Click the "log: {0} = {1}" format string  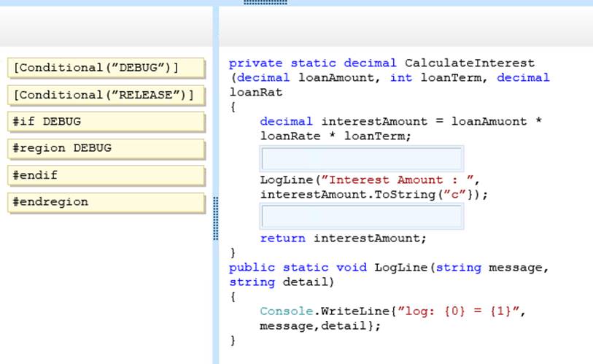point(458,311)
